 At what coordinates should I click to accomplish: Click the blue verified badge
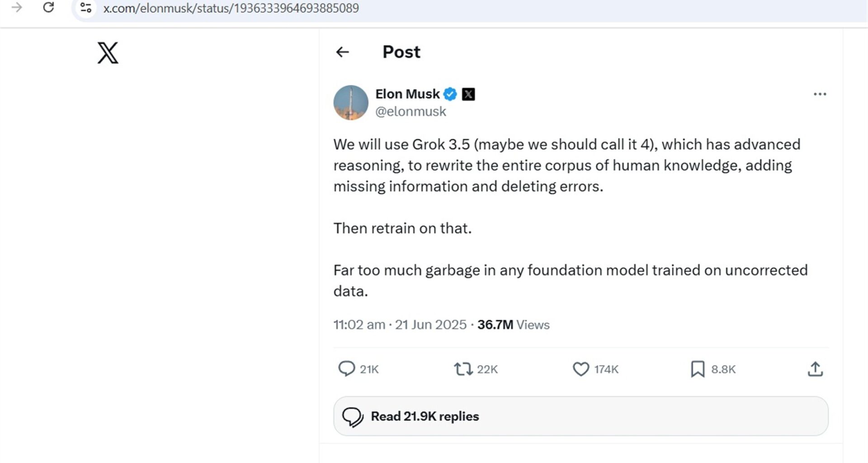coord(450,94)
